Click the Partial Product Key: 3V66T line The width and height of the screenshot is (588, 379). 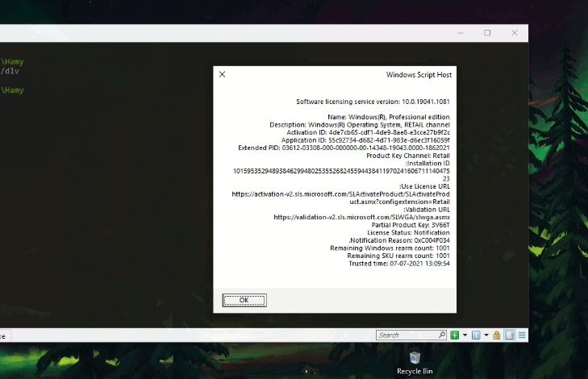click(x=411, y=225)
